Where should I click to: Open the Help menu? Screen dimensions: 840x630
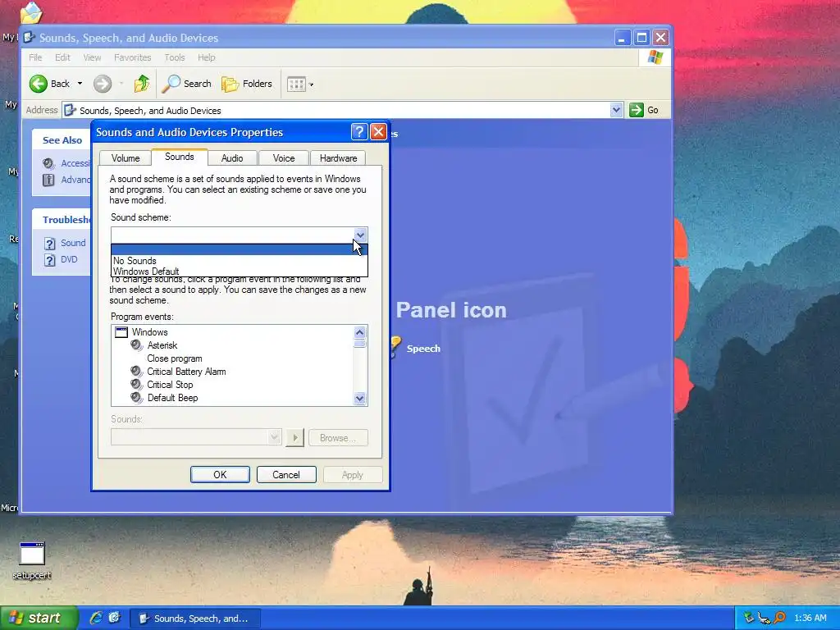tap(206, 57)
